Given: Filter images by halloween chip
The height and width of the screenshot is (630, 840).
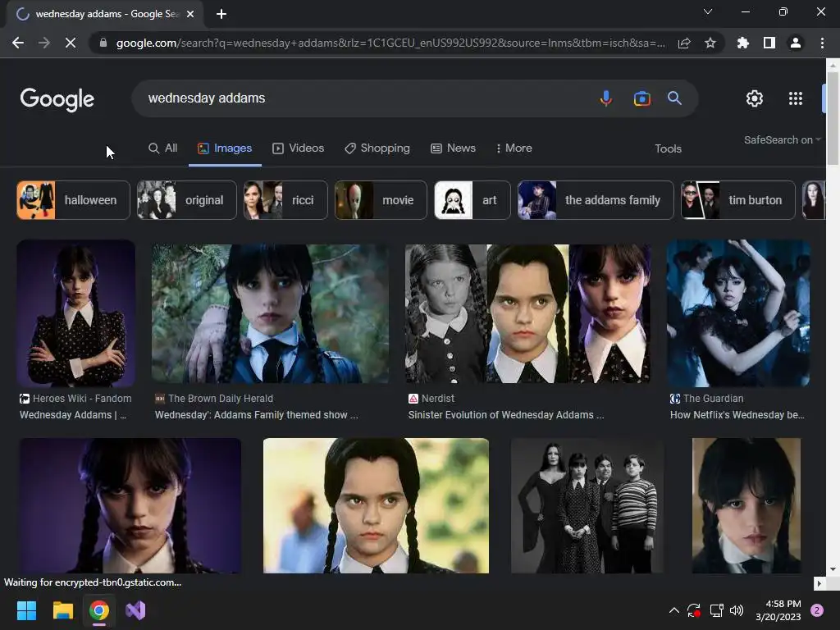Looking at the screenshot, I should click(x=73, y=200).
